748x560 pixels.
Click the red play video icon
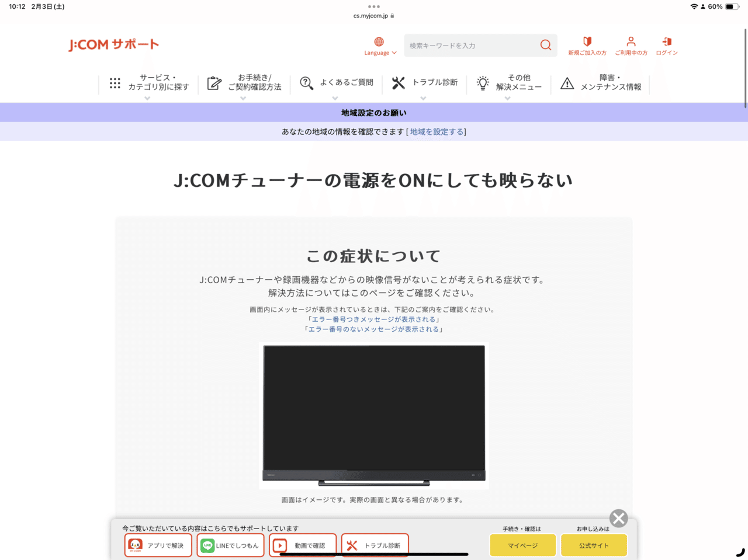[x=280, y=545]
